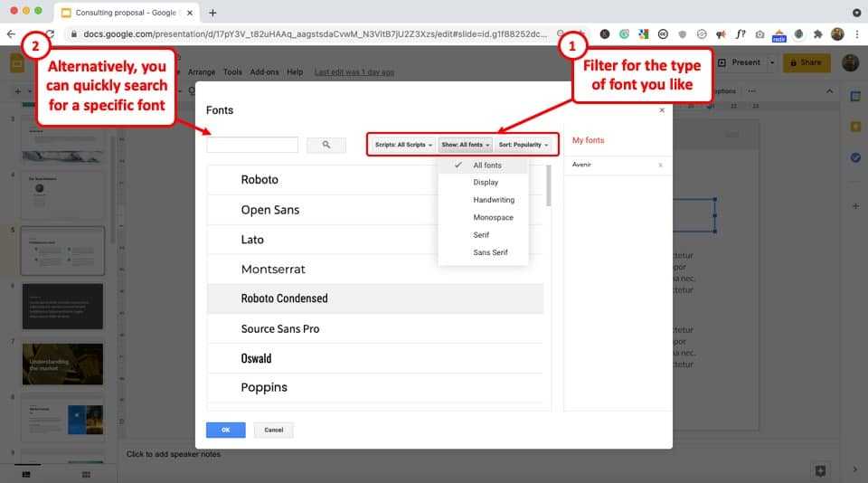Screen dimensions: 868x483
Task: Click the Chrome extensions puzzle icon
Action: tap(818, 34)
